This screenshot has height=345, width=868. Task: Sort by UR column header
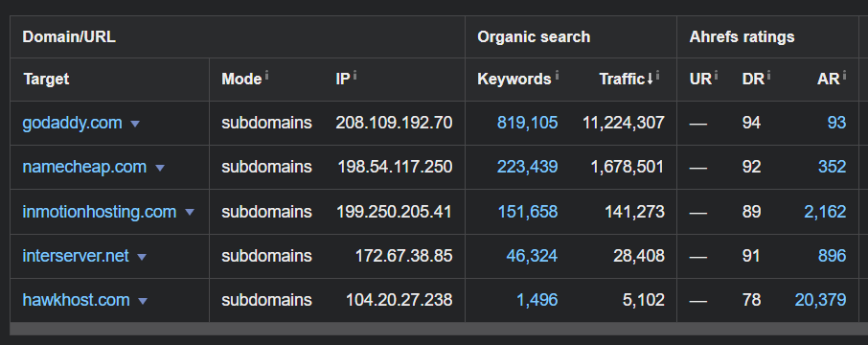(x=700, y=80)
